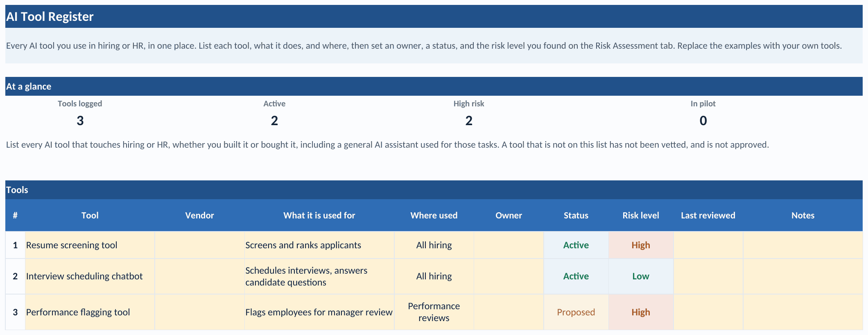
Task: Click Notes cell for Performance flagging tool
Action: 803,312
